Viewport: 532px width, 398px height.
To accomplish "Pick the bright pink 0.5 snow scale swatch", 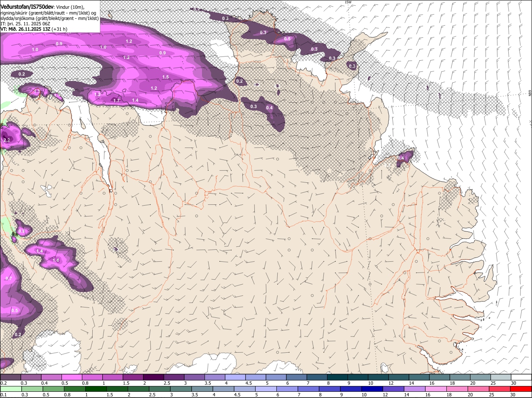I will point(71,377).
